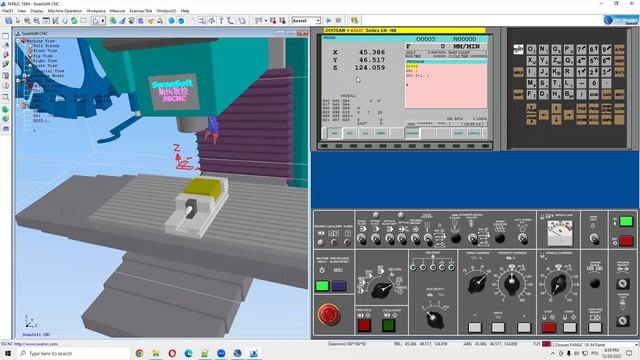
Task: Click the Windows Start button
Action: [x=7, y=353]
